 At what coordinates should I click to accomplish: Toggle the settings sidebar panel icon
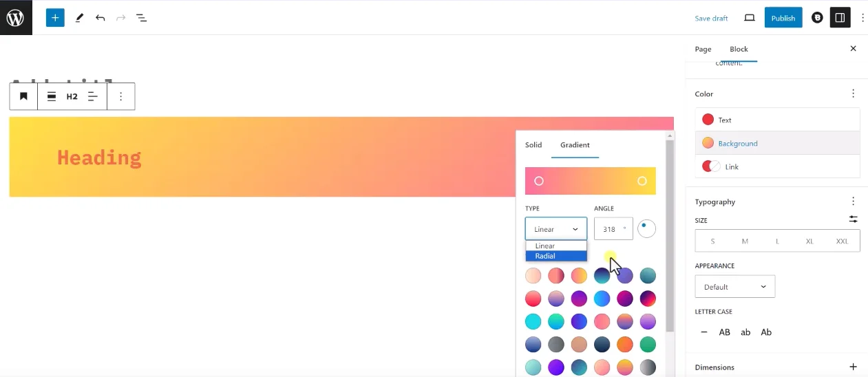click(x=839, y=18)
